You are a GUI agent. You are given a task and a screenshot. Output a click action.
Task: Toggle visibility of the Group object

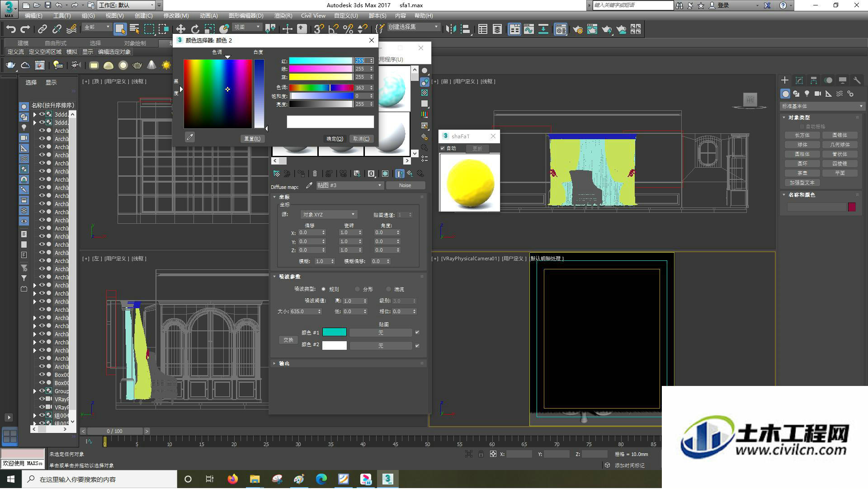click(x=42, y=391)
